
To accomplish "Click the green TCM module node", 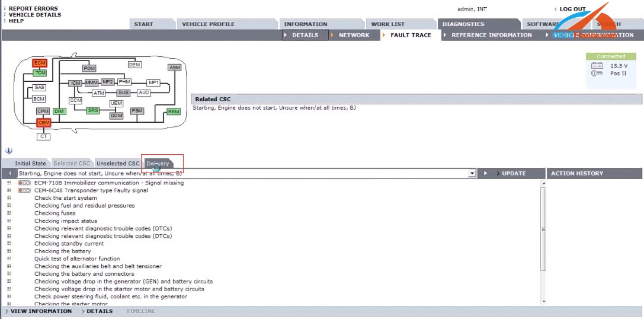I will pyautogui.click(x=40, y=72).
